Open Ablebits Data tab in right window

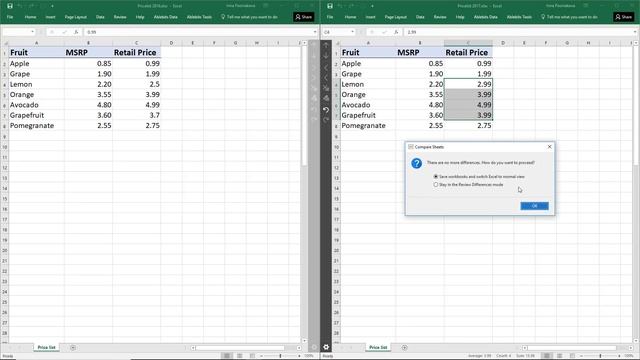click(485, 17)
